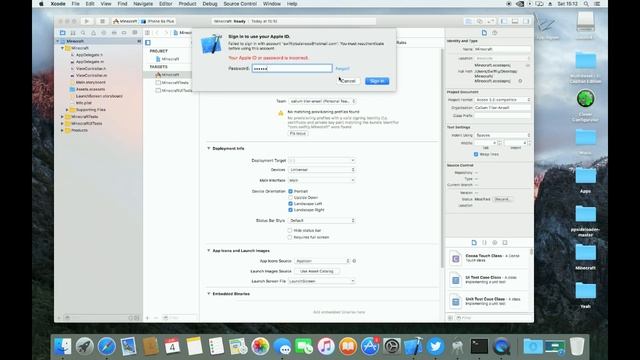
Task: Toggle Portrait device orientation
Action: click(291, 191)
